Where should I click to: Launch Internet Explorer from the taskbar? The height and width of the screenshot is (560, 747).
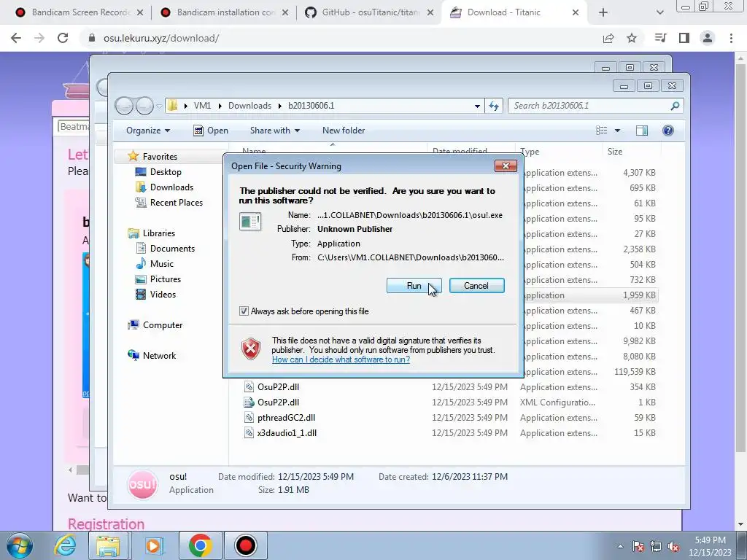click(65, 545)
